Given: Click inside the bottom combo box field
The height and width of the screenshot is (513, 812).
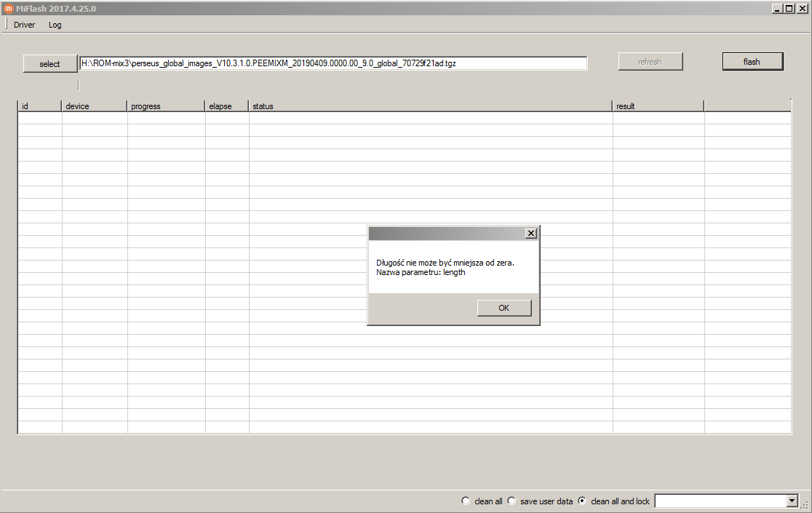Looking at the screenshot, I should tap(720, 501).
